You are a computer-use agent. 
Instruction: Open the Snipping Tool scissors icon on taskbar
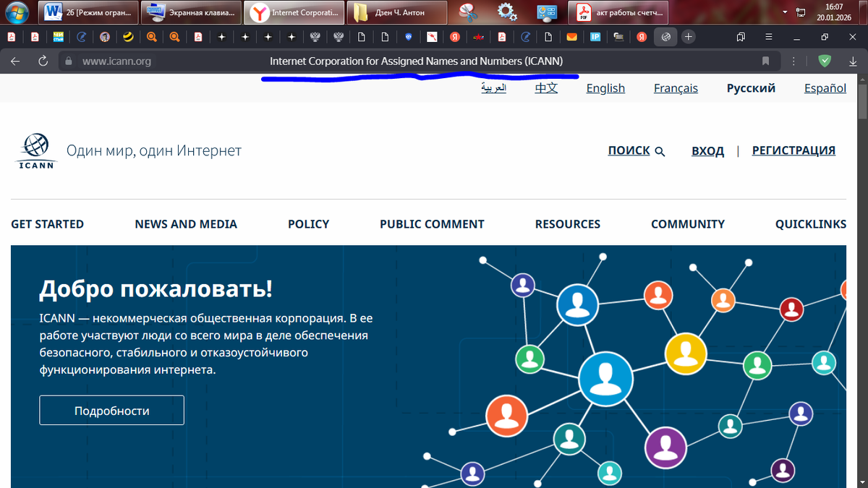(469, 12)
